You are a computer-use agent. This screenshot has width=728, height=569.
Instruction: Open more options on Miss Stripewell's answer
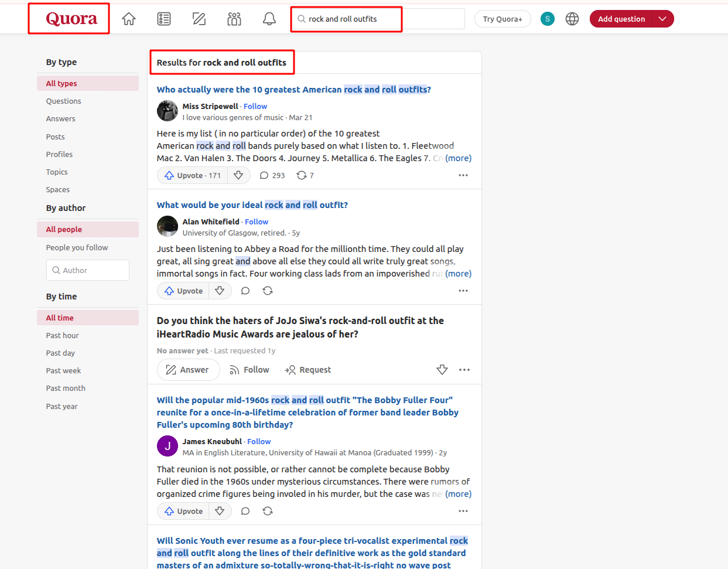(x=463, y=175)
